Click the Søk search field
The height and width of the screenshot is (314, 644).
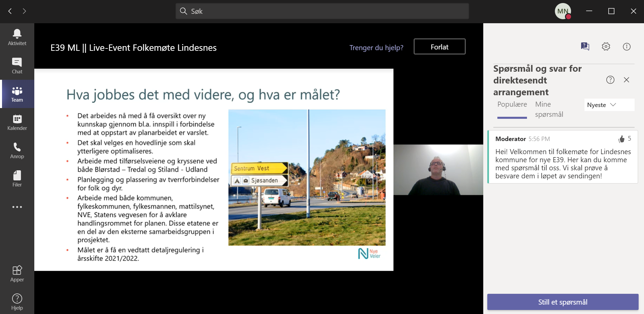pyautogui.click(x=322, y=11)
